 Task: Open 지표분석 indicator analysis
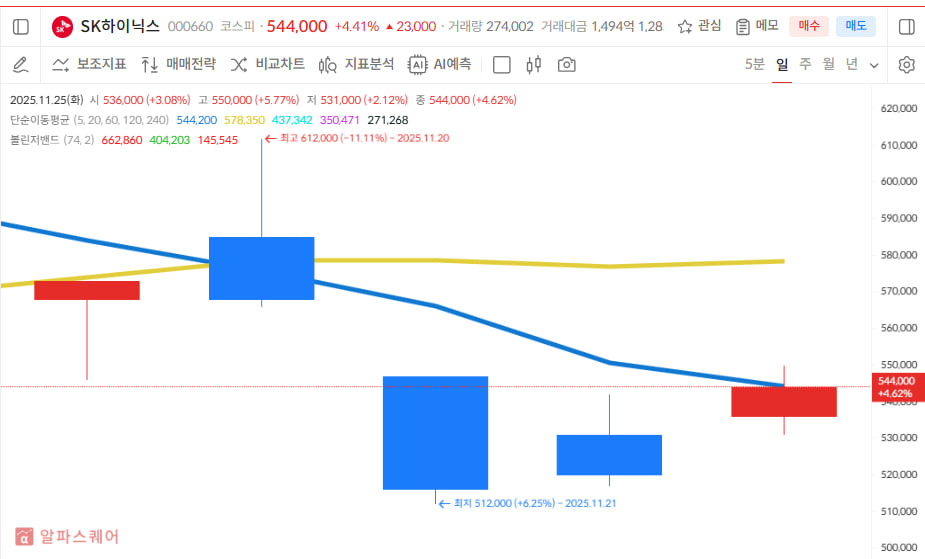[x=356, y=65]
